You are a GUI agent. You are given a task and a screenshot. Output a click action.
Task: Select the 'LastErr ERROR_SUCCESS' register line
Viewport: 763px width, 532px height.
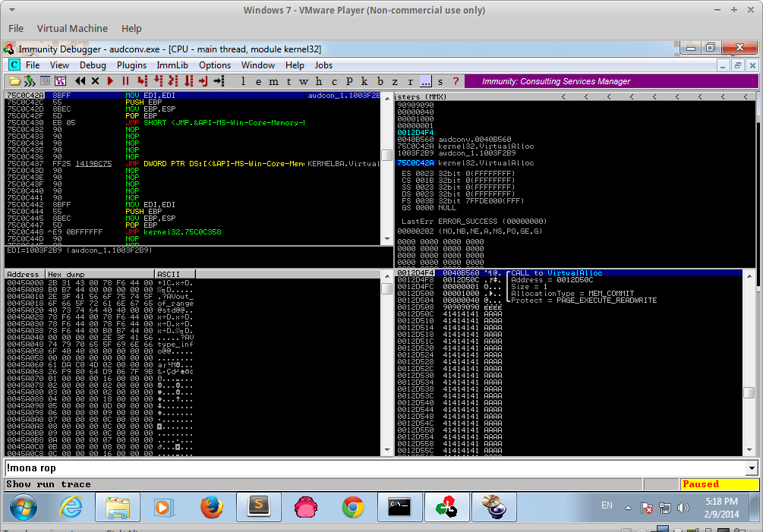pos(474,222)
